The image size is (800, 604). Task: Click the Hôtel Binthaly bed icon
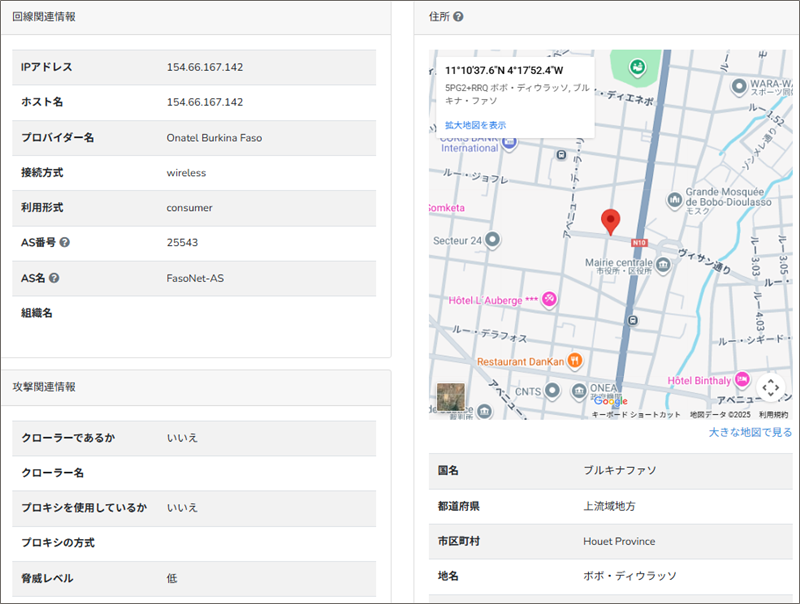(742, 379)
